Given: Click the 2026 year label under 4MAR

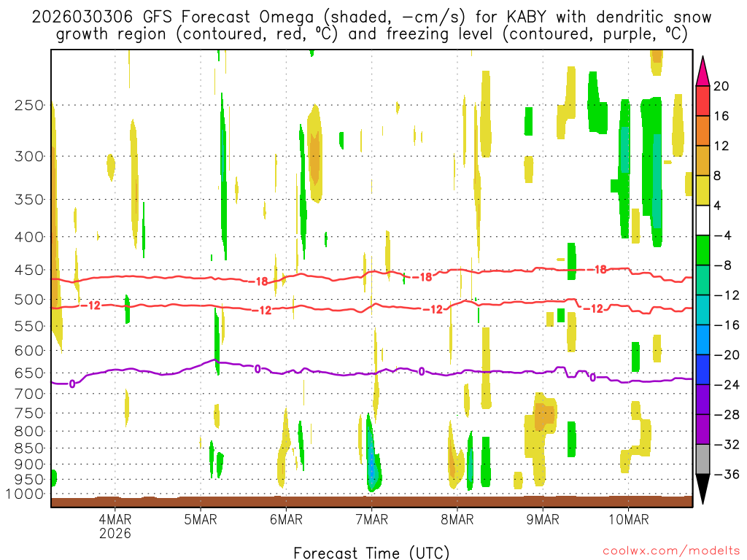Looking at the screenshot, I should tap(115, 533).
